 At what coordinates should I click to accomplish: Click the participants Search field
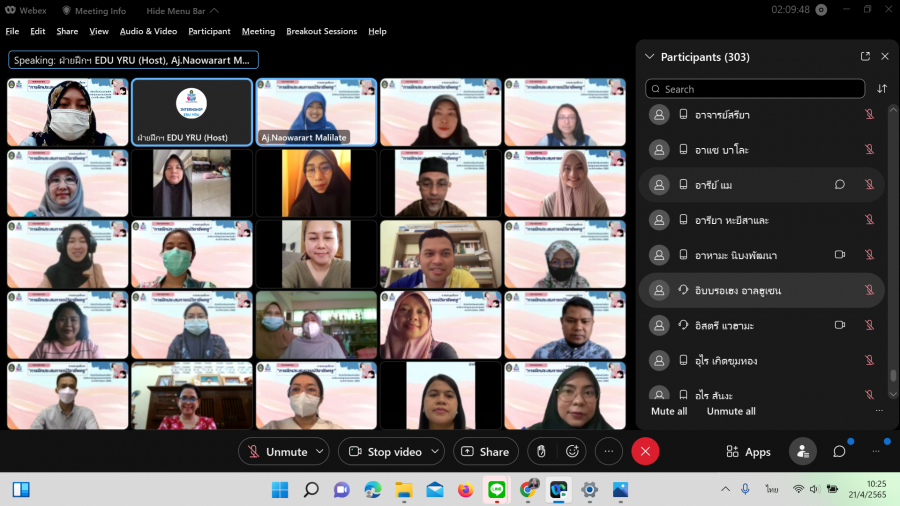coord(755,89)
